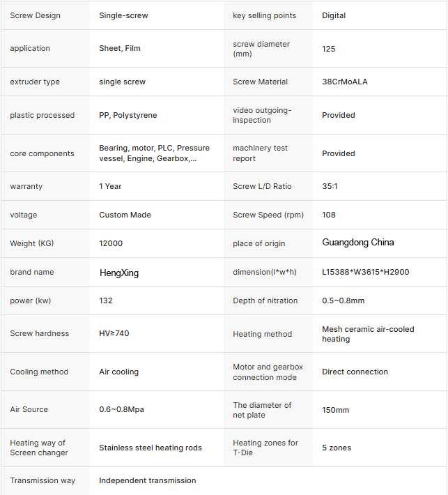
Task: Click the 'Custom Made' voltage value
Action: 125,215
